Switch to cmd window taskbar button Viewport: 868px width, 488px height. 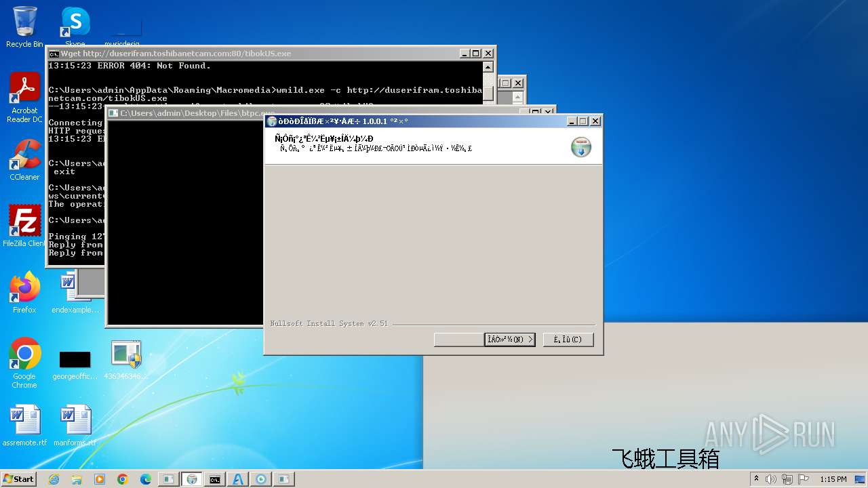click(x=215, y=479)
